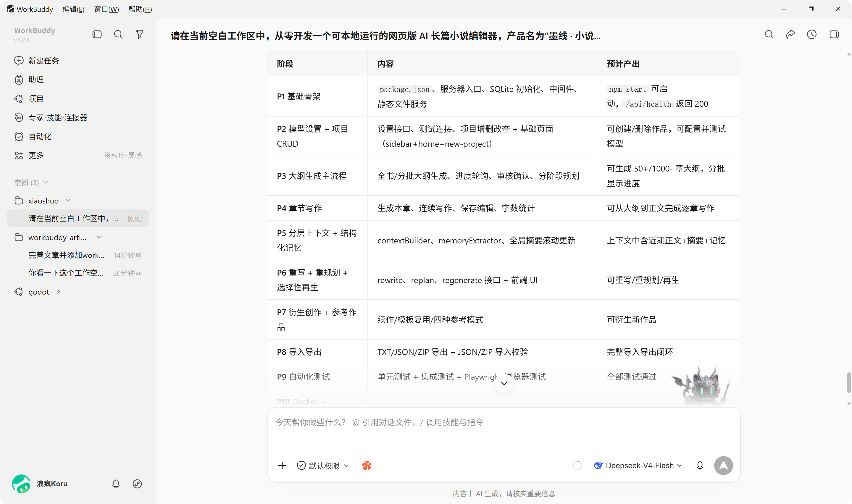Activate microphone voice input
Screen dimensions: 852x504
pos(700,466)
